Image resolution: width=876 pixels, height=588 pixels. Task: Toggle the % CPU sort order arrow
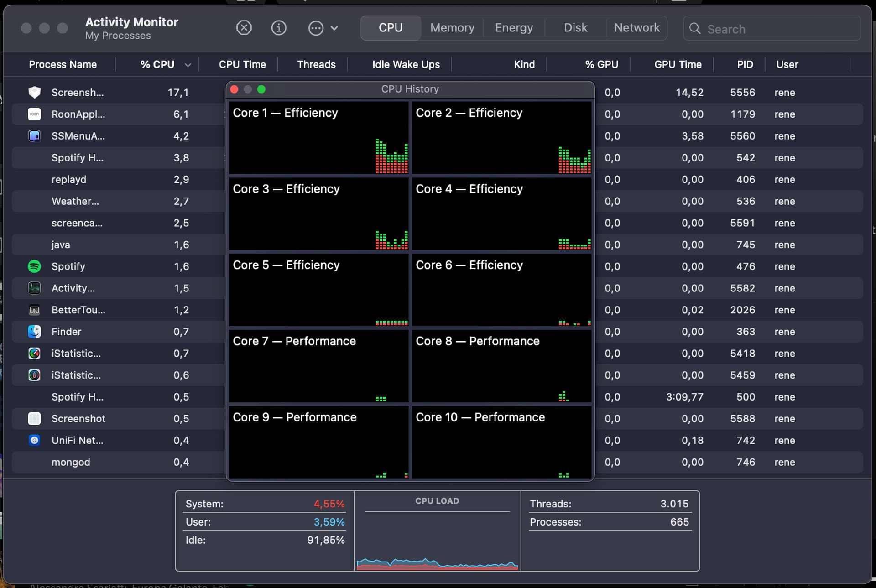188,65
